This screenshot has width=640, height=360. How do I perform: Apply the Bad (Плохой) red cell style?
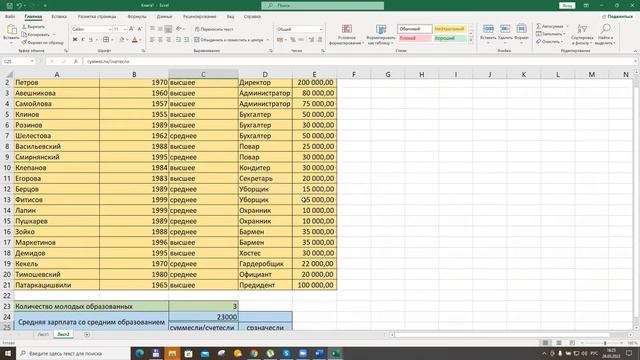click(414, 38)
